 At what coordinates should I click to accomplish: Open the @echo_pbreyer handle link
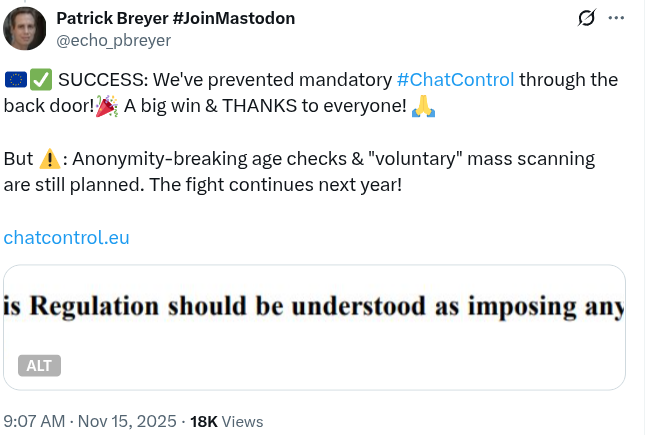113,40
